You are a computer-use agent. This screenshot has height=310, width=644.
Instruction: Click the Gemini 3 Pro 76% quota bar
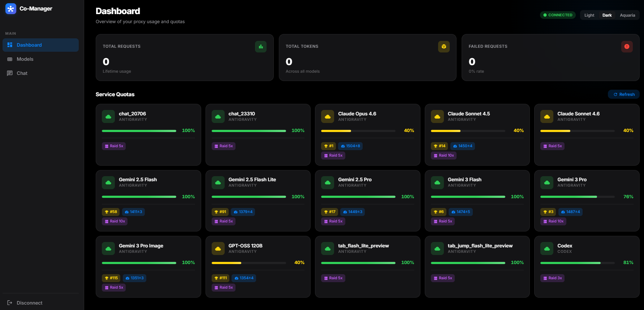pos(577,197)
